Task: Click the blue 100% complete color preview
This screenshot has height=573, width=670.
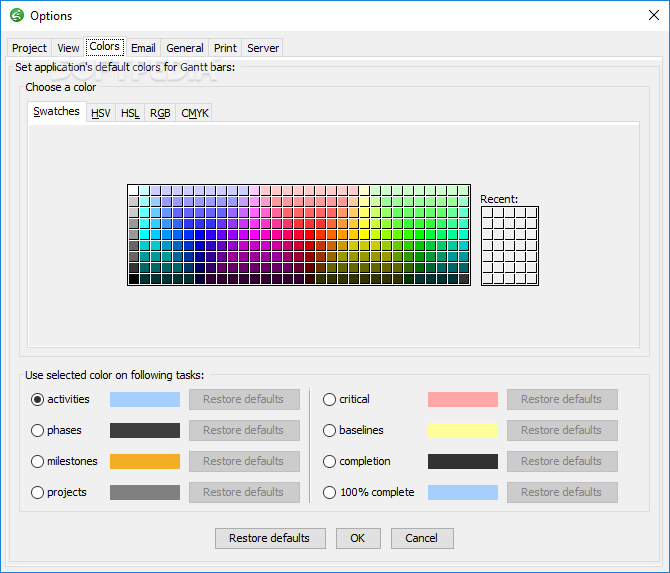Action: point(463,493)
